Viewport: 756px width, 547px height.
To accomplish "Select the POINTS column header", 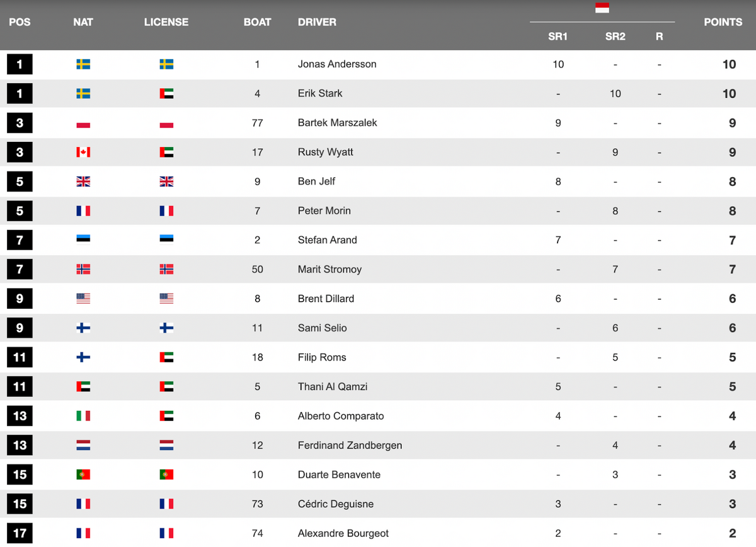I will click(x=723, y=22).
